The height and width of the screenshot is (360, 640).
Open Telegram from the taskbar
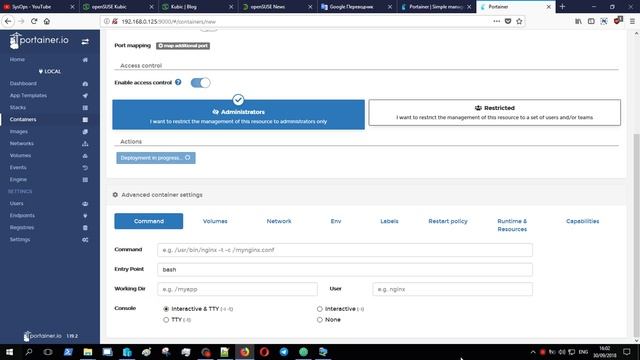(x=284, y=352)
